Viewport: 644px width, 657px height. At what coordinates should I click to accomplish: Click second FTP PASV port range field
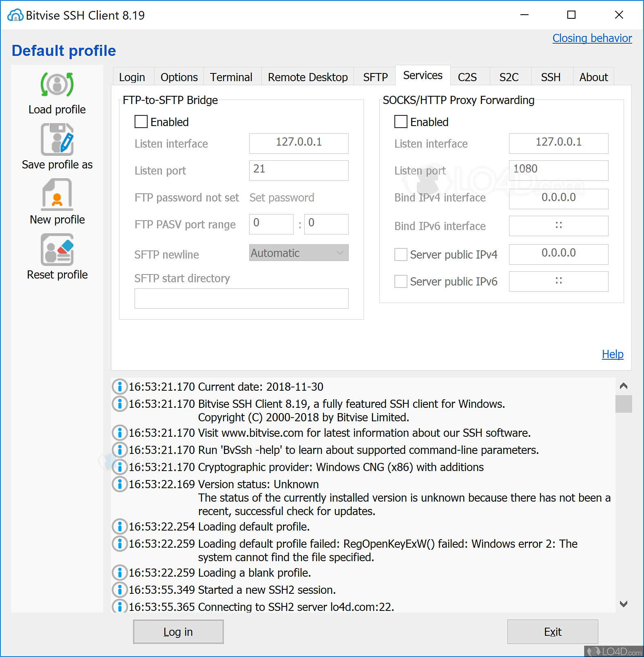pyautogui.click(x=326, y=224)
